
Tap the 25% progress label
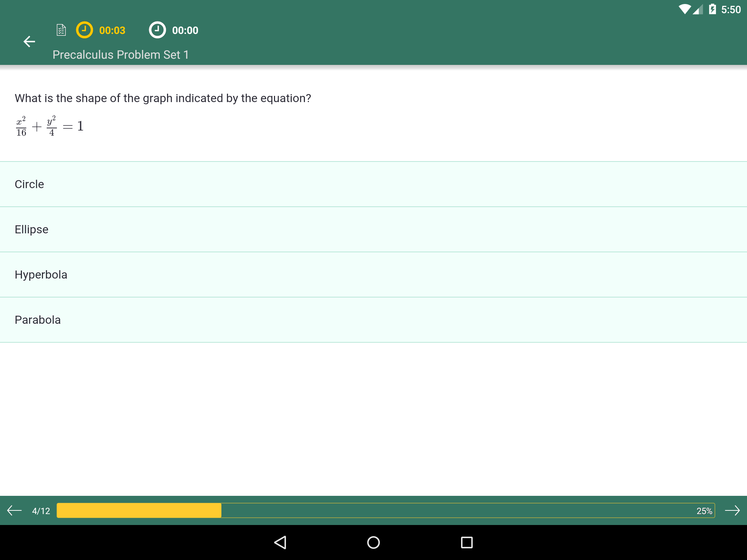(x=704, y=511)
